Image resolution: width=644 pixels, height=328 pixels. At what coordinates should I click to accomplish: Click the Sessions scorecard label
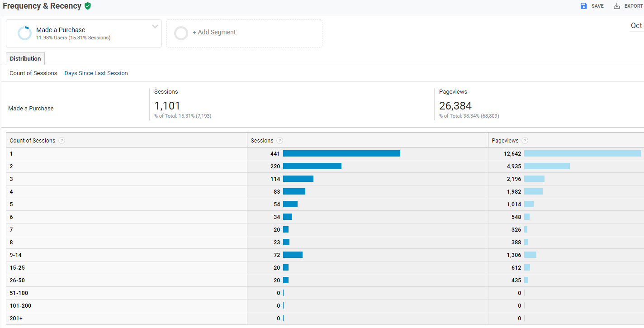click(166, 92)
